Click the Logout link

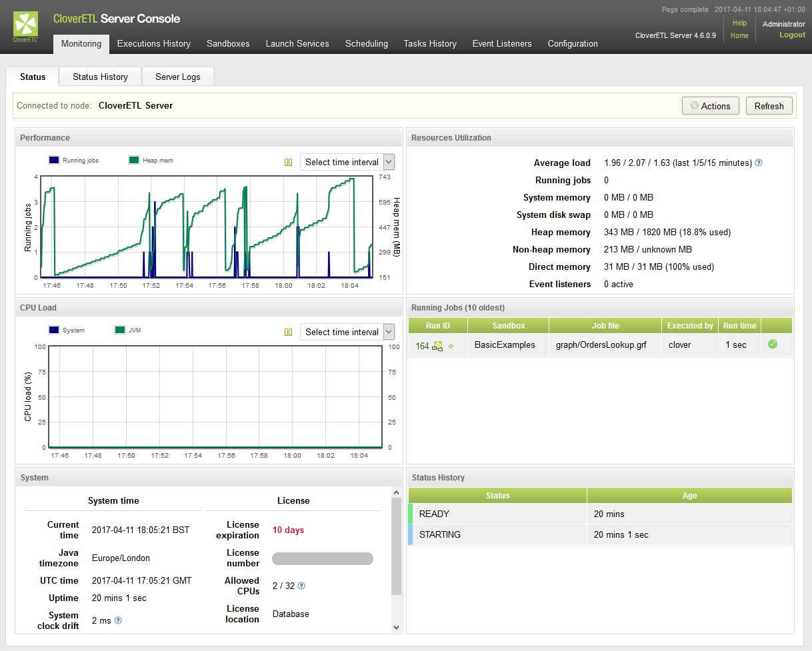pyautogui.click(x=792, y=35)
